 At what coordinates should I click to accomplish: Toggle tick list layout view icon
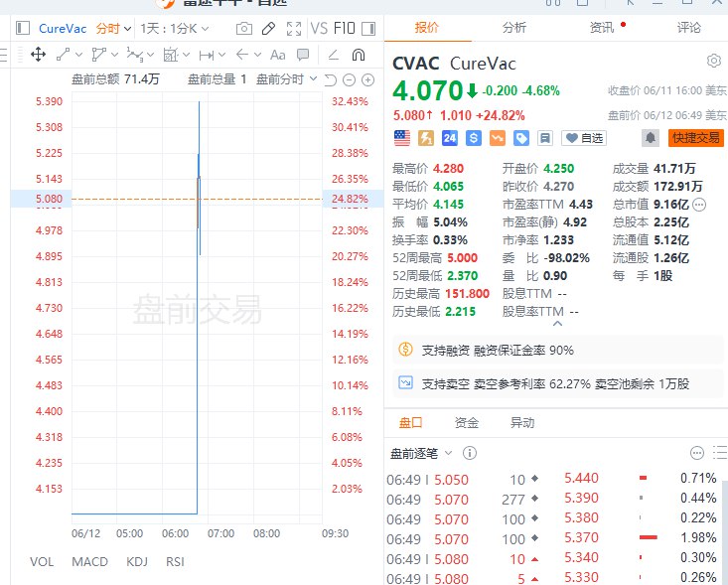coord(720,453)
